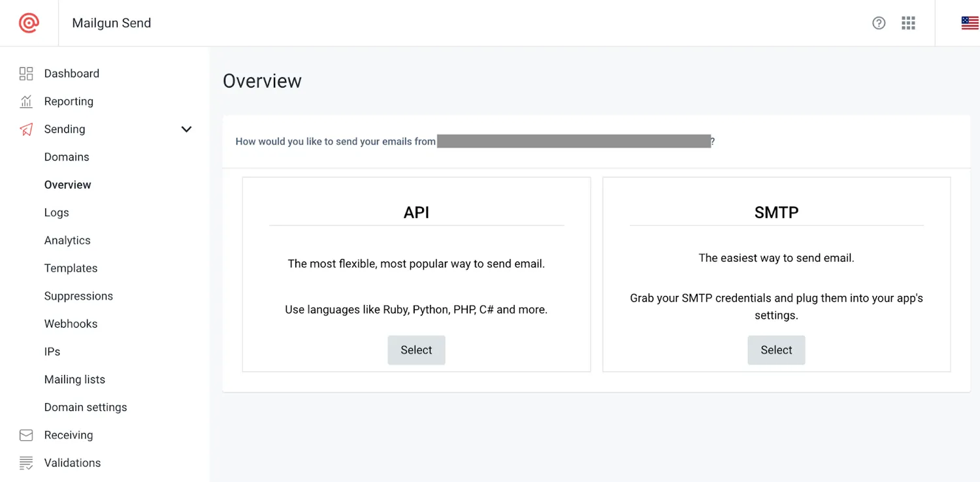Open Domain settings in the sidebar
980x482 pixels.
click(86, 408)
